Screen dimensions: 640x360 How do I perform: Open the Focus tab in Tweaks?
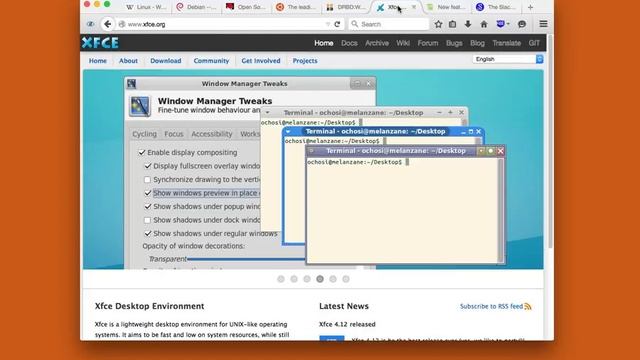pyautogui.click(x=174, y=134)
